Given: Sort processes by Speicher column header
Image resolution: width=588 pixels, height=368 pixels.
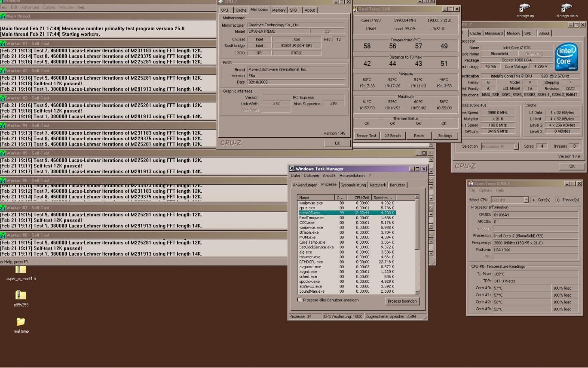Looking at the screenshot, I should coord(384,198).
